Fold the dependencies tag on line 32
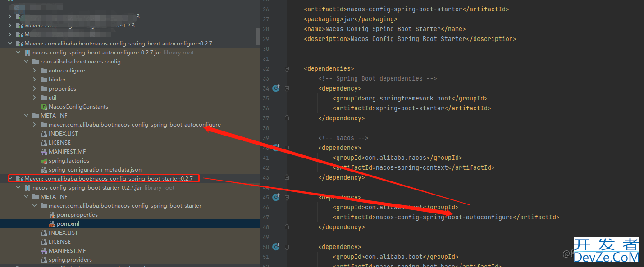The image size is (644, 267). tap(287, 68)
